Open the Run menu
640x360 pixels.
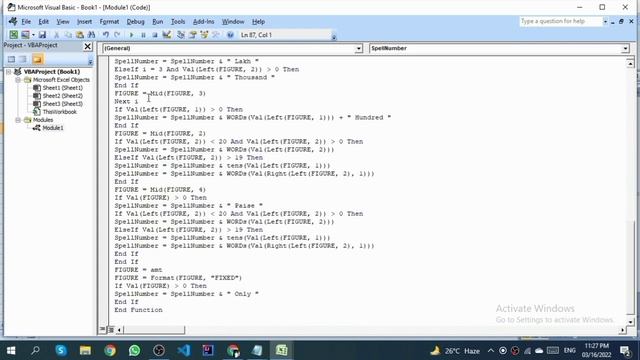(158, 22)
